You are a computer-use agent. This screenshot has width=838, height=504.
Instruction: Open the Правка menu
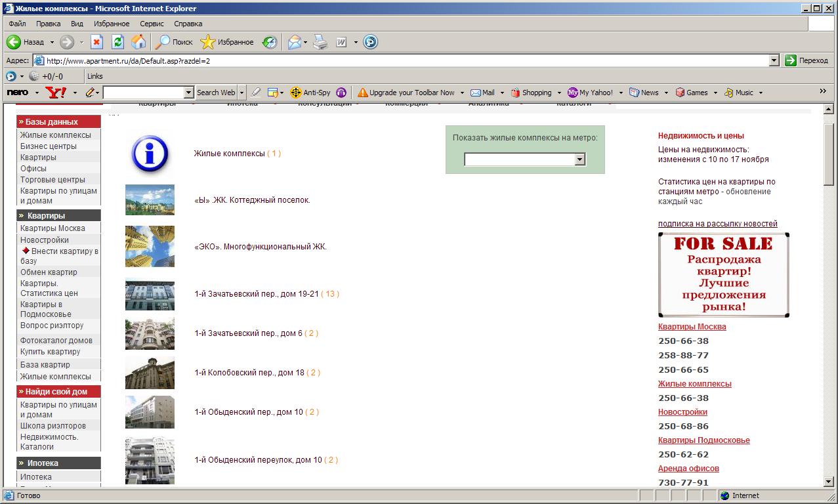[x=49, y=24]
